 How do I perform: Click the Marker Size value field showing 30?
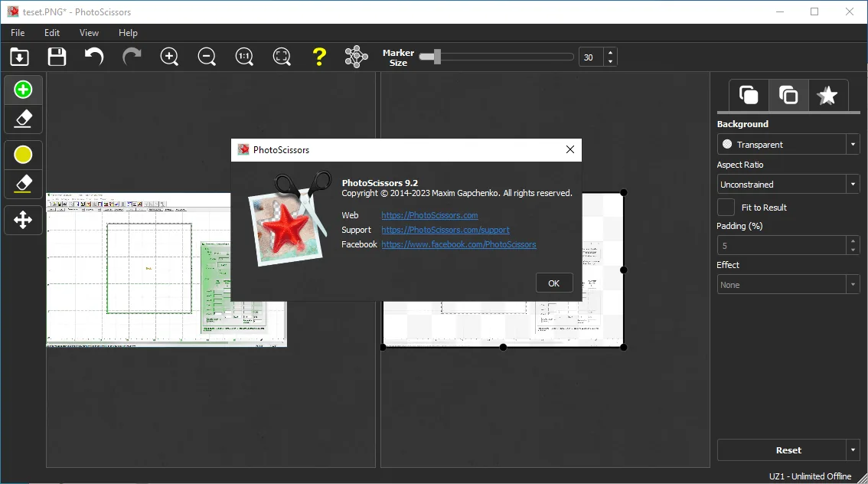tap(591, 57)
